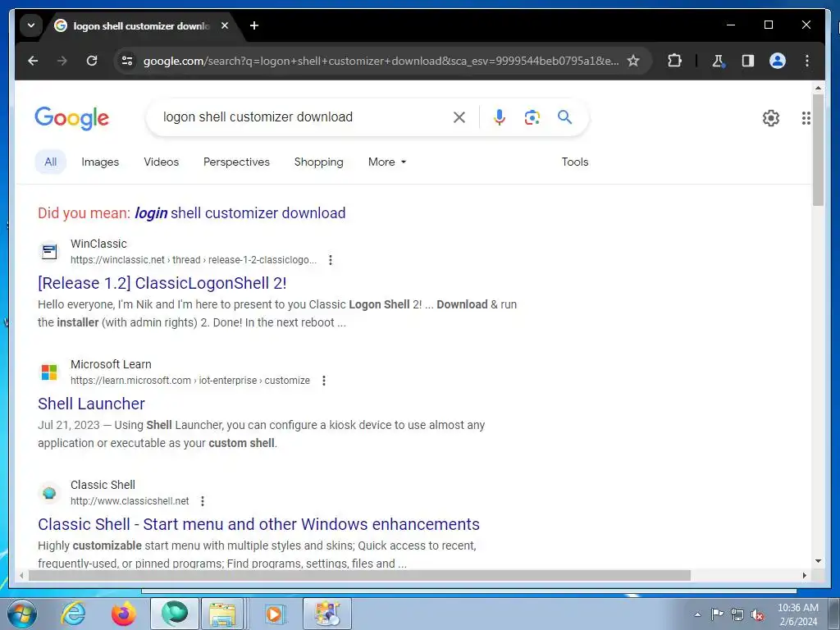
Task: Open the Shell Launcher result
Action: click(x=92, y=404)
